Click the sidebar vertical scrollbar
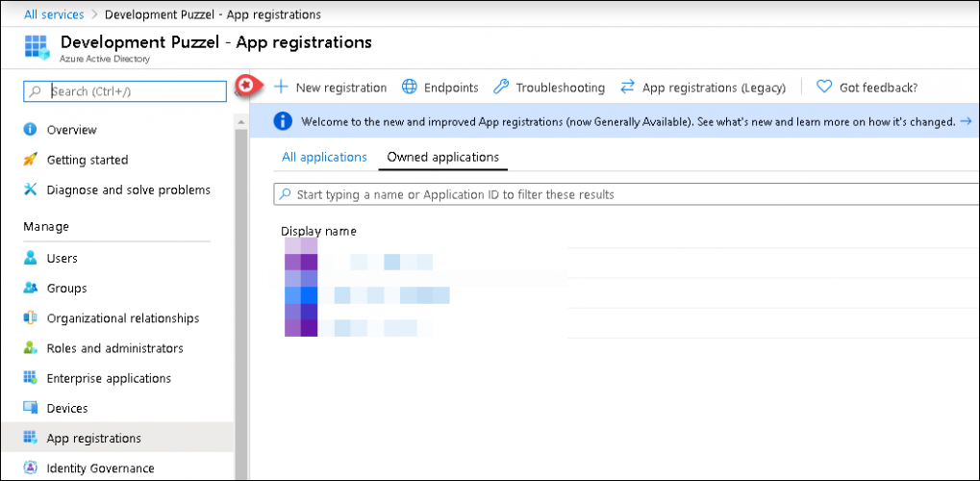 point(241,289)
